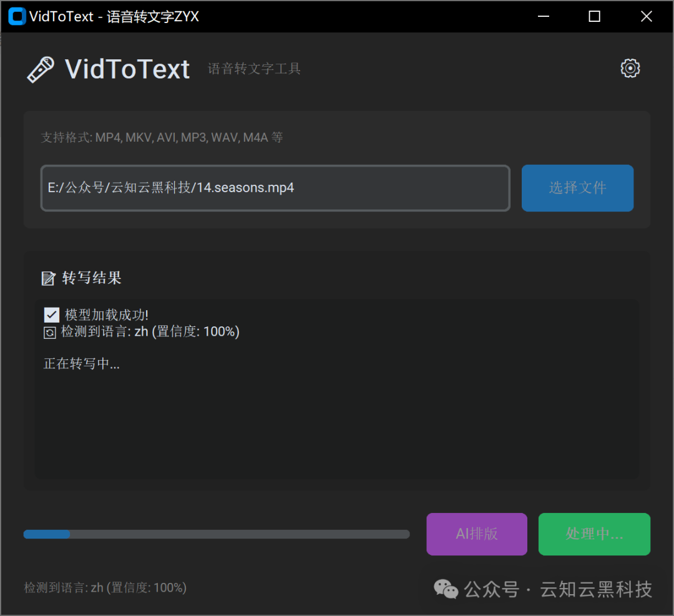Click the 检测到语言 line in results
This screenshot has height=616, width=674.
[150, 332]
